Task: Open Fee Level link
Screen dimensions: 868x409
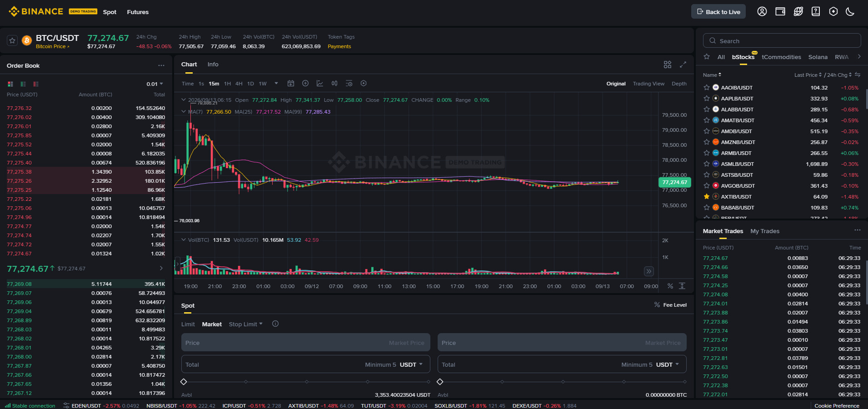Action: click(670, 305)
